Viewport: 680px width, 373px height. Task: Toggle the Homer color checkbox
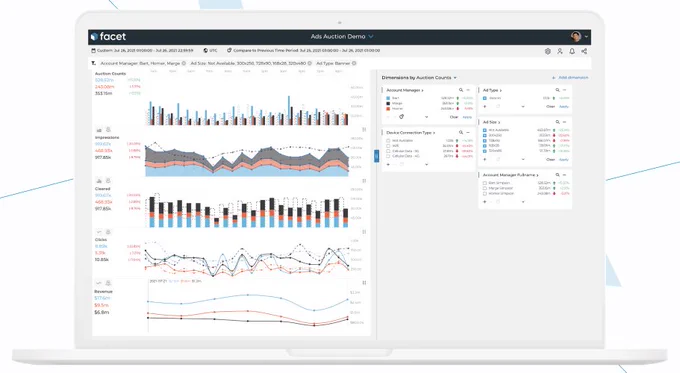coord(388,109)
